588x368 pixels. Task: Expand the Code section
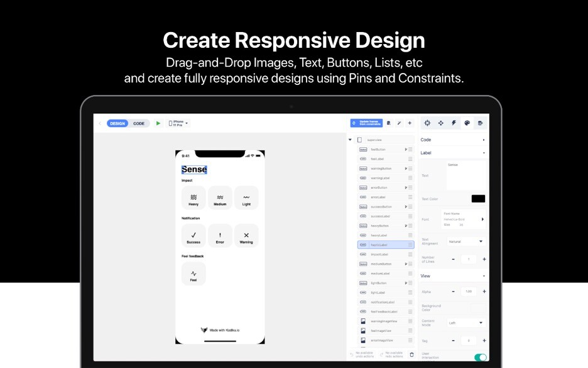pyautogui.click(x=483, y=140)
